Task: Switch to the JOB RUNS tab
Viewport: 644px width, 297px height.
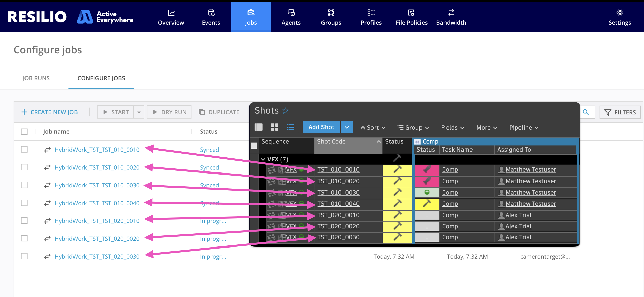Action: tap(36, 78)
